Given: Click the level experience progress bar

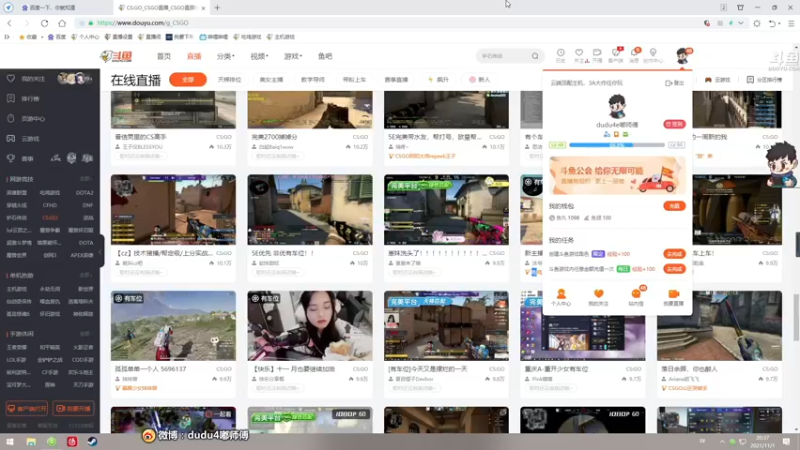Looking at the screenshot, I should (x=617, y=145).
